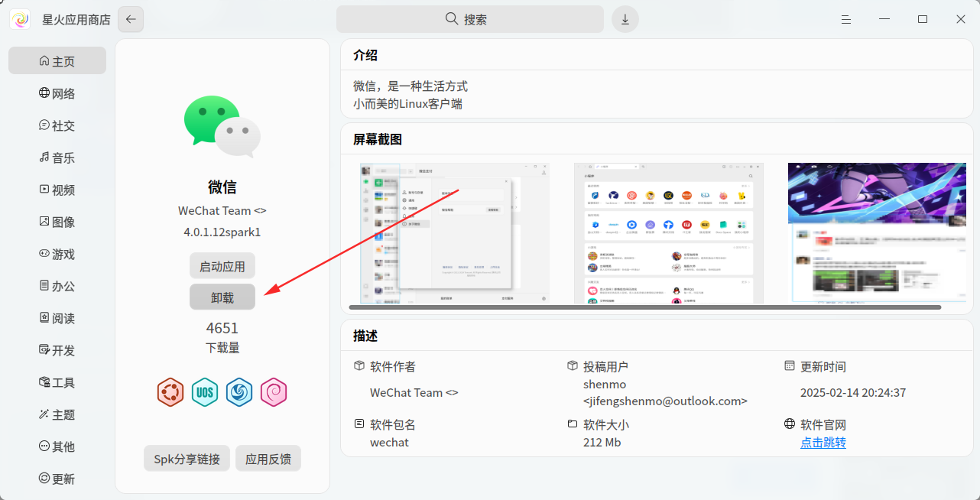Click the Debian compatibility badge
This screenshot has height=500, width=980.
274,393
